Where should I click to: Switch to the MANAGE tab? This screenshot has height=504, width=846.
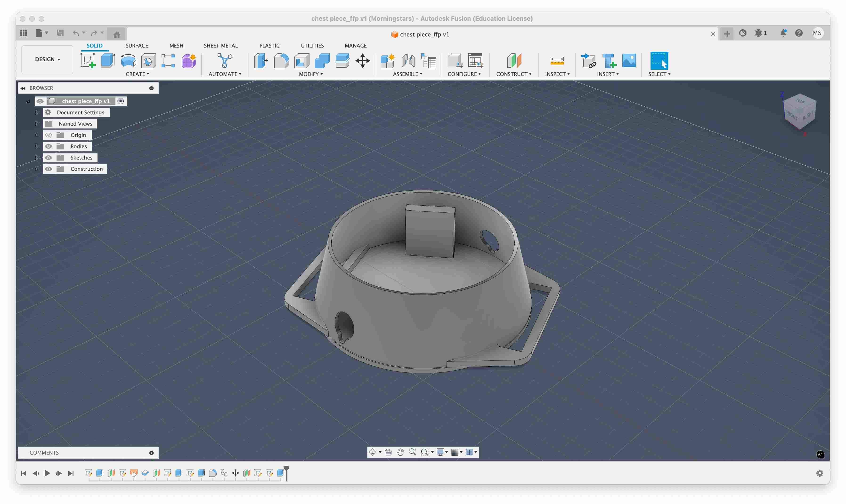(356, 45)
